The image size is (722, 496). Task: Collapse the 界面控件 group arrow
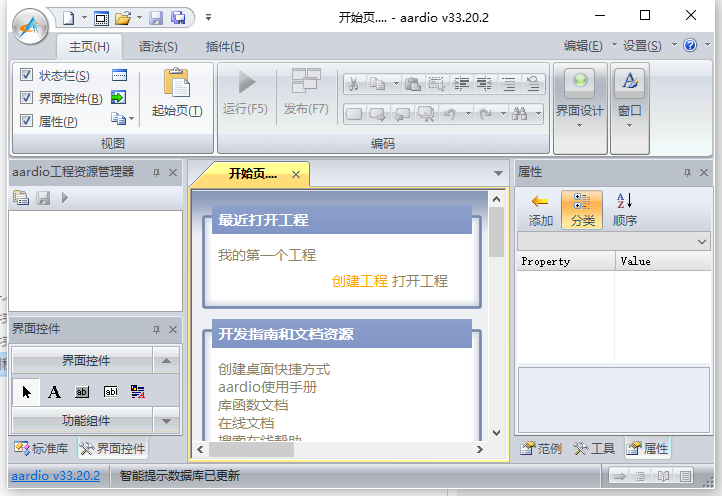pos(167,361)
